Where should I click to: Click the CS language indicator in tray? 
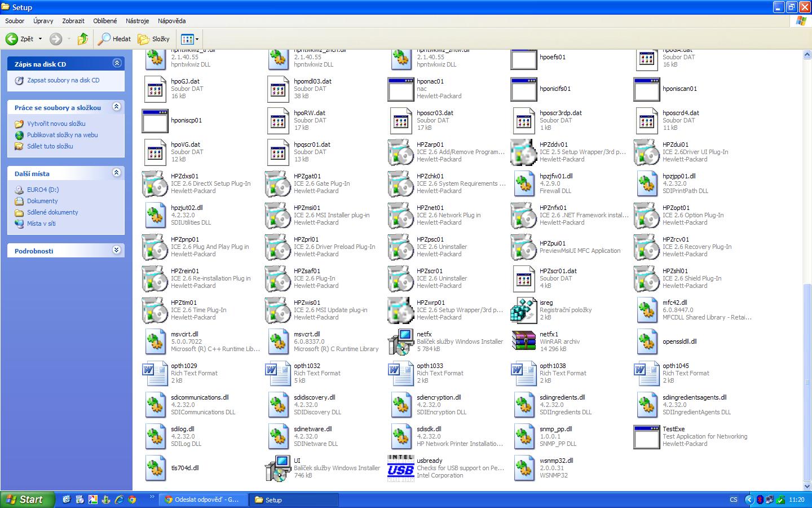coord(734,500)
